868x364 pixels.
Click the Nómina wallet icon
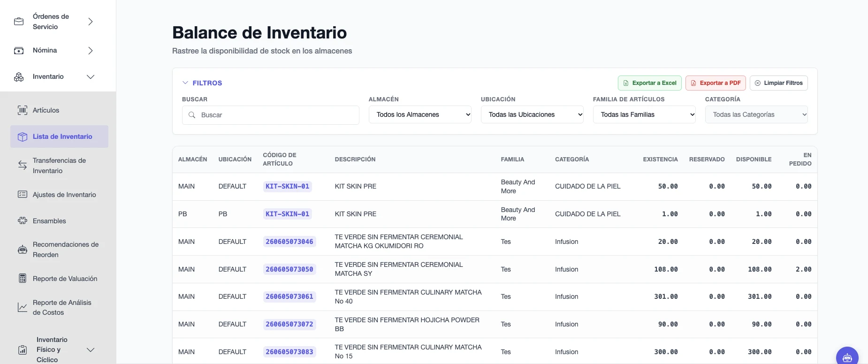(19, 51)
